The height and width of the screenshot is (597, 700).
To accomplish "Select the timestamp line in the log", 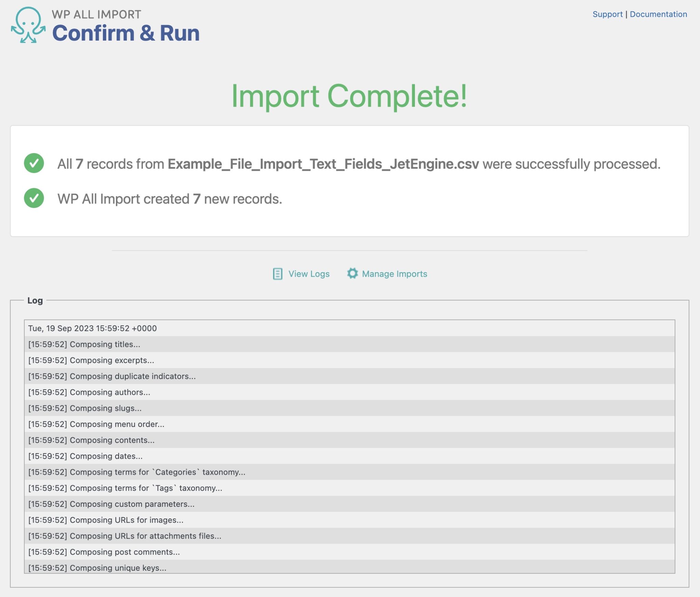I will tap(92, 328).
